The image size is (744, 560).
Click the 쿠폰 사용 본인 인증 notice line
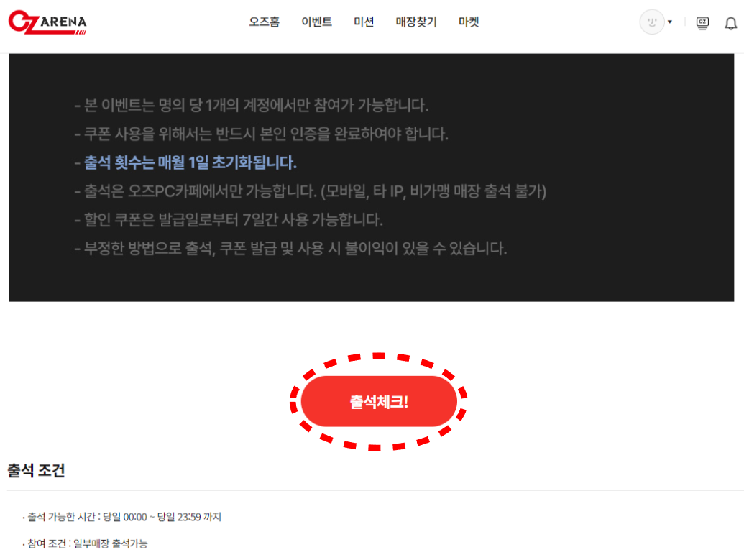click(x=261, y=134)
